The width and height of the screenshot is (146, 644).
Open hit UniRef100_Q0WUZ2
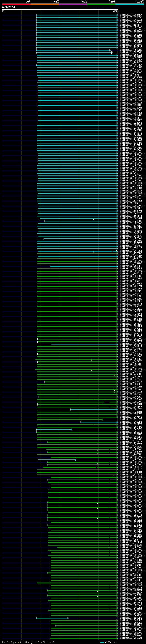click(131, 20)
